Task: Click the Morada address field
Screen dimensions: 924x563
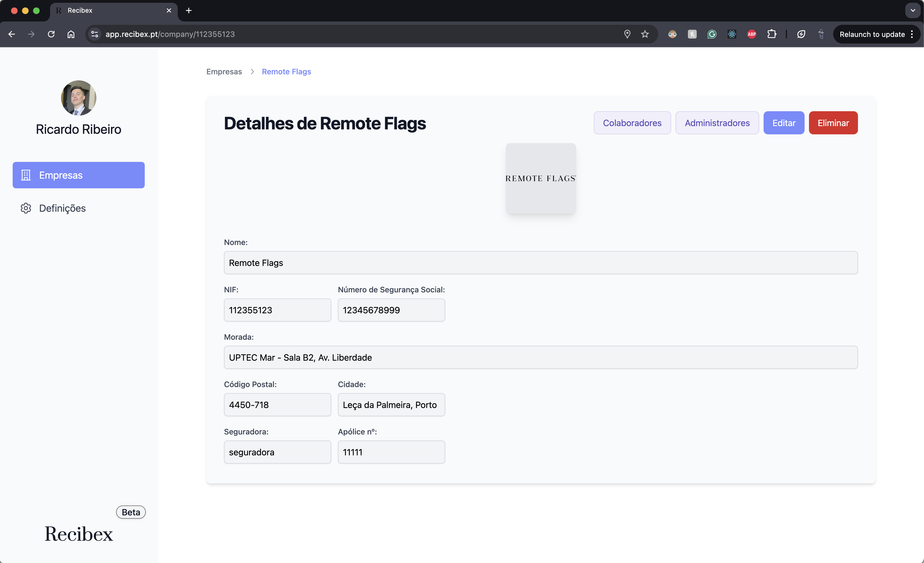Action: [541, 357]
